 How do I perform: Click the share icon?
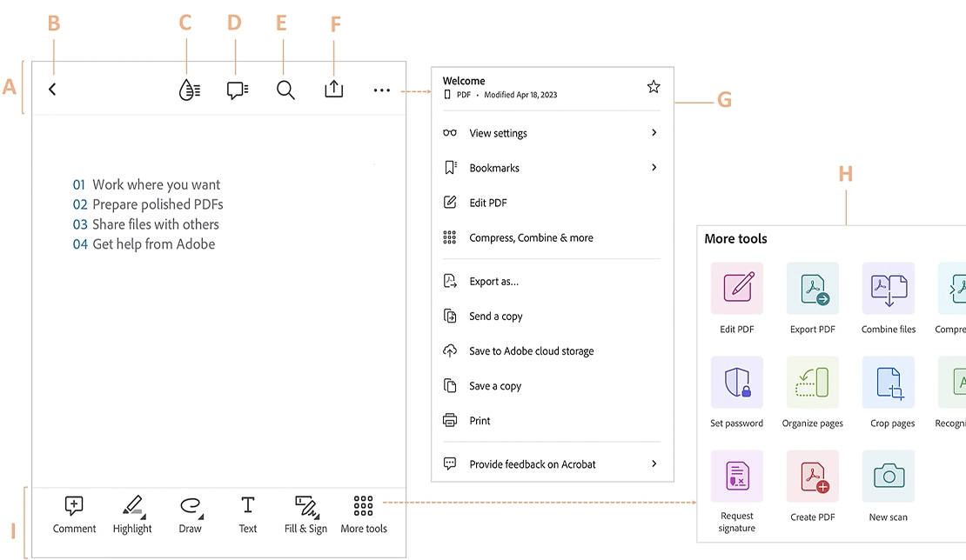(x=333, y=89)
